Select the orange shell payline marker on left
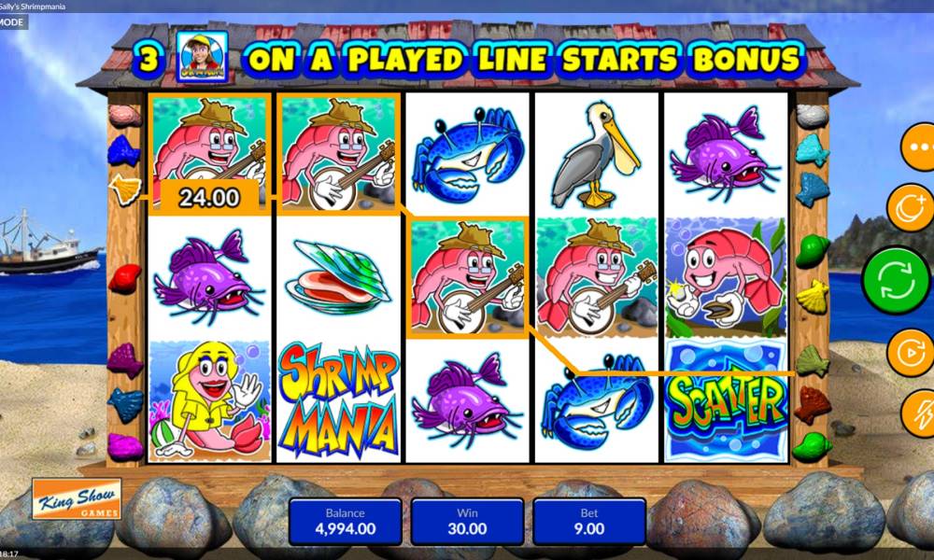This screenshot has width=934, height=560. point(126,190)
